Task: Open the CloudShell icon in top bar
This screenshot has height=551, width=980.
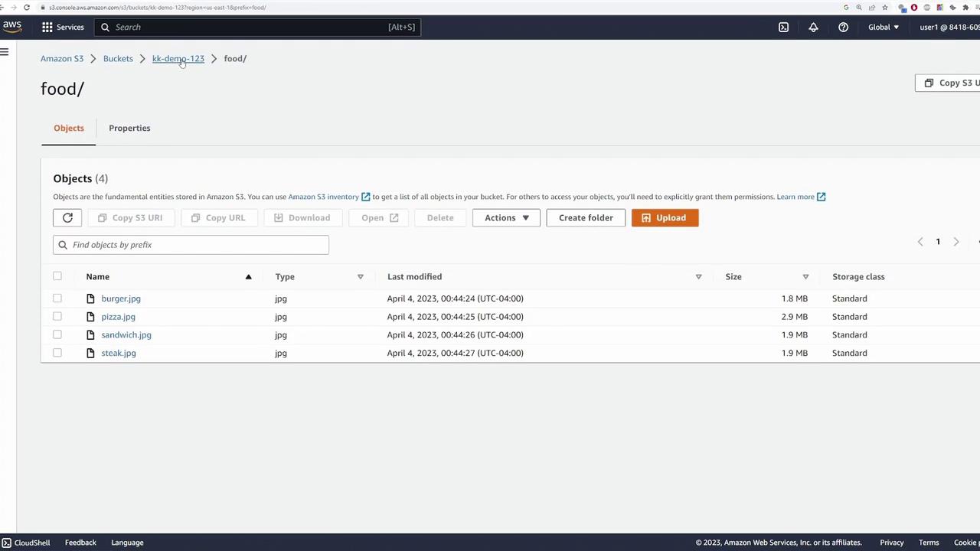Action: (783, 27)
